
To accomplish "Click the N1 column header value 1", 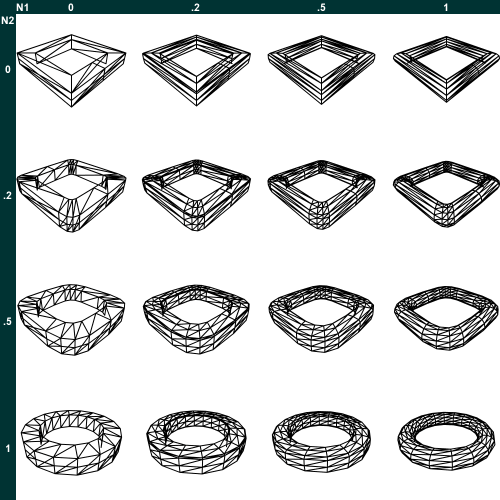I will pos(446,7).
